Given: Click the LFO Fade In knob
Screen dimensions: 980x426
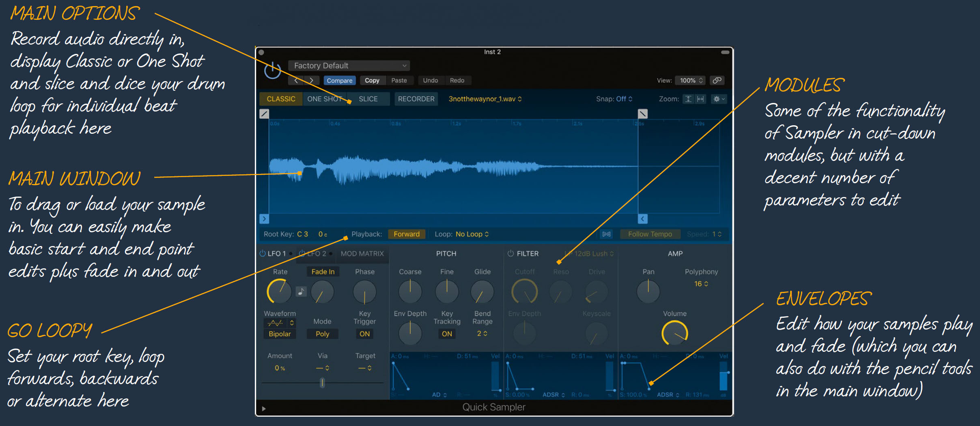Looking at the screenshot, I should [x=322, y=291].
